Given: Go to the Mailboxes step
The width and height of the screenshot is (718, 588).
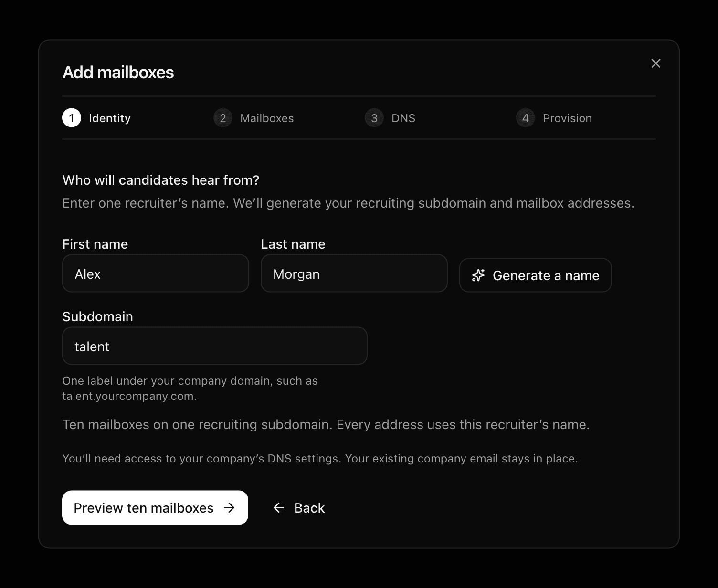Looking at the screenshot, I should point(253,118).
